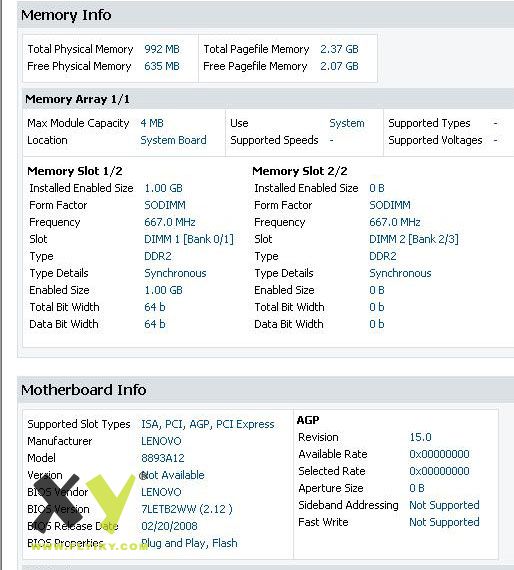
Task: Click the BIOS version 7LETB2WW (2.12) text
Action: point(186,509)
